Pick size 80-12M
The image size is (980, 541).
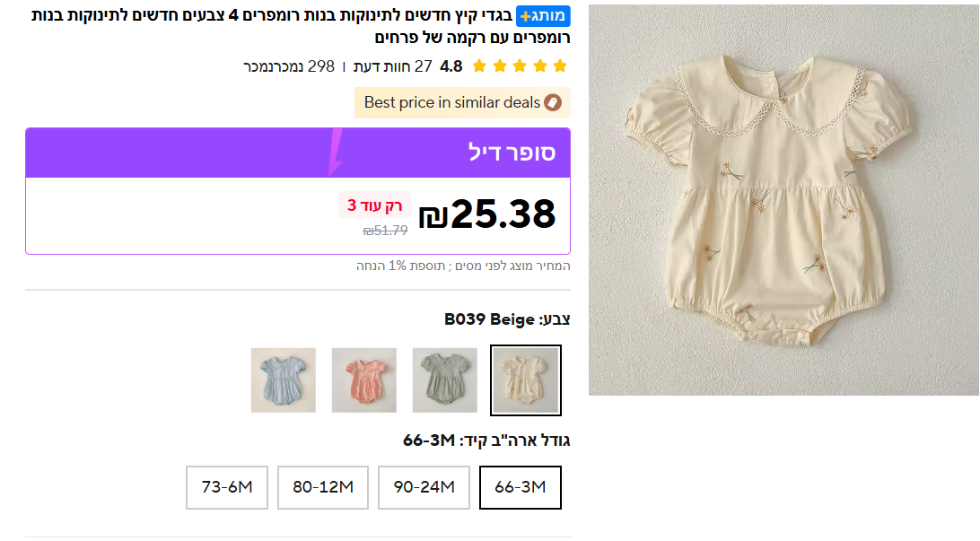323,487
